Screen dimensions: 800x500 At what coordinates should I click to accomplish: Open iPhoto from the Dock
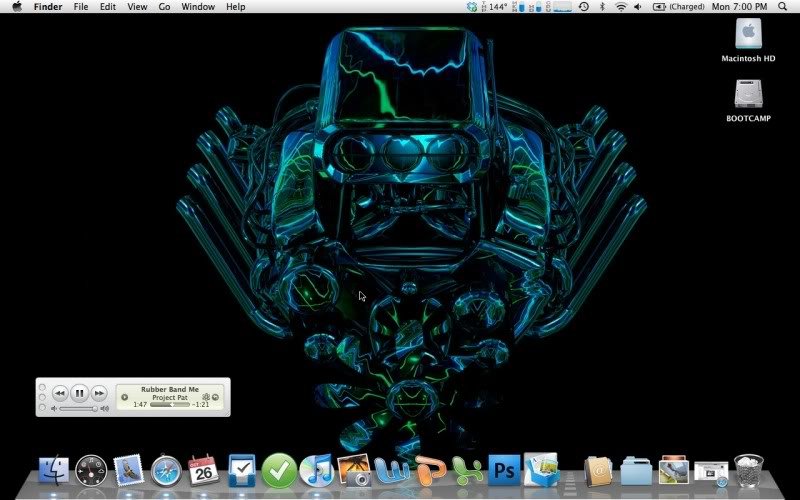coord(355,470)
